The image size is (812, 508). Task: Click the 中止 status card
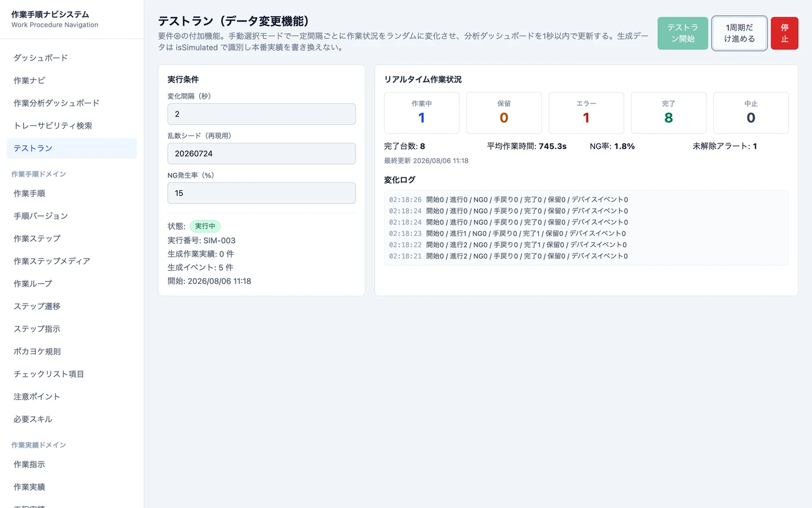(751, 113)
